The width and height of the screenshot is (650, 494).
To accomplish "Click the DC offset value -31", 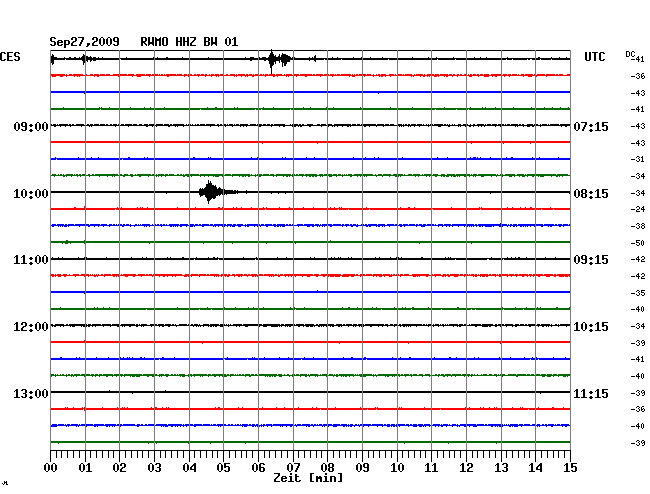I will [x=638, y=159].
